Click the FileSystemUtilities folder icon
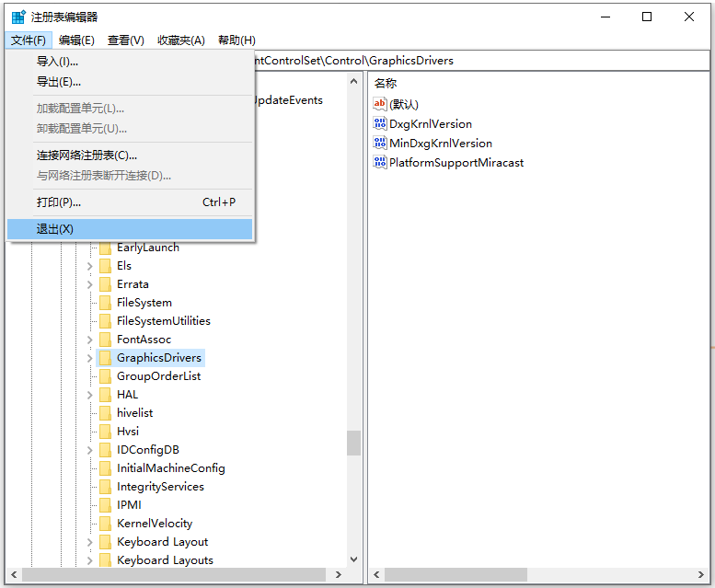 click(105, 321)
